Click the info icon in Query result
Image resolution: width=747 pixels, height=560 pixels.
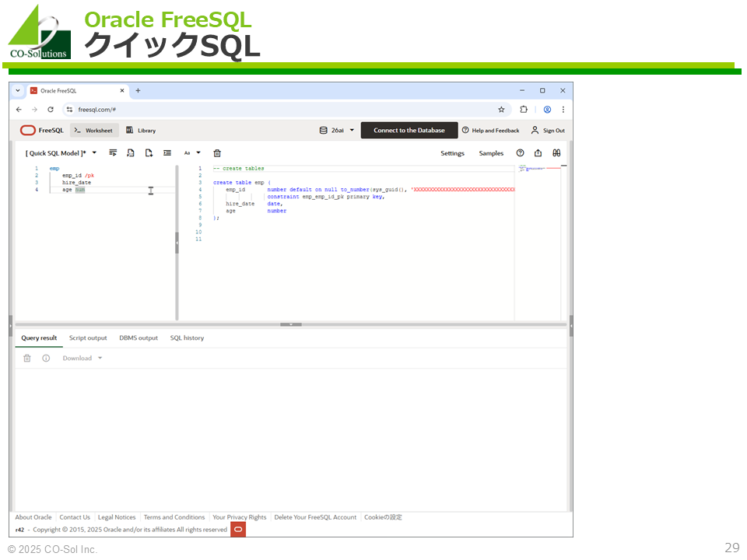(x=46, y=359)
